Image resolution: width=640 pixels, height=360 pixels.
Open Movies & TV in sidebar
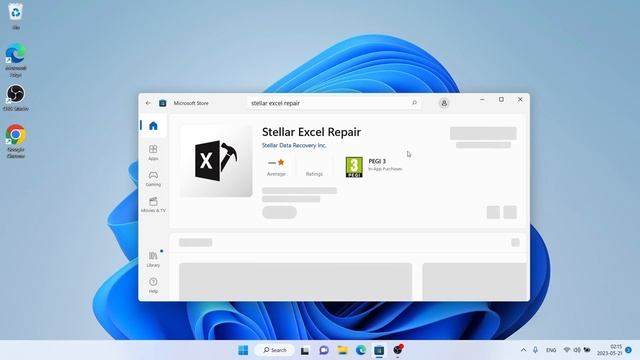click(x=153, y=205)
